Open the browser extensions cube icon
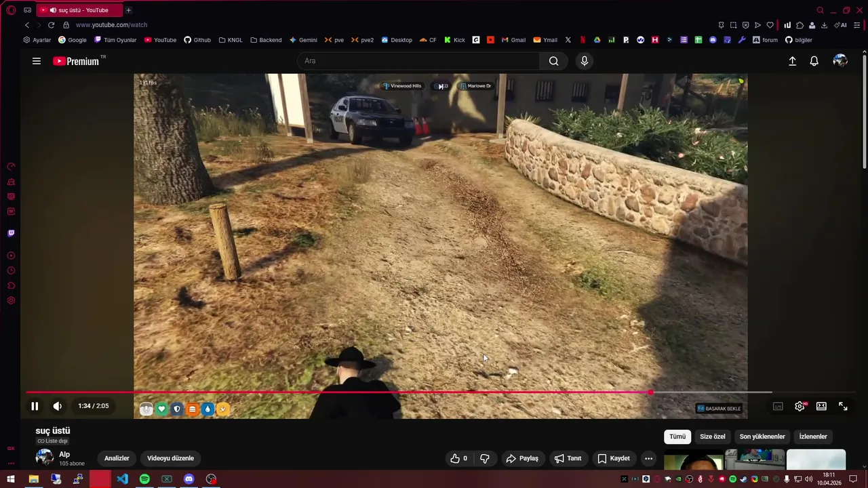This screenshot has width=868, height=488. 800,25
